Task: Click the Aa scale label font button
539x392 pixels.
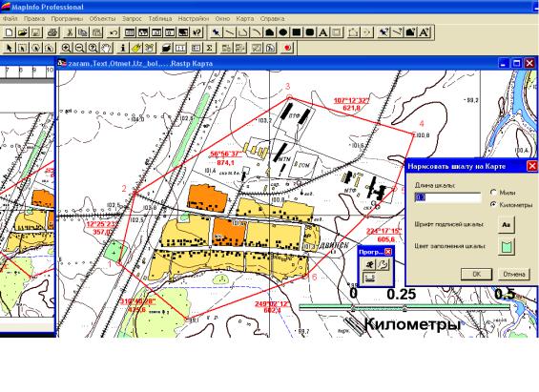Action: click(x=507, y=225)
